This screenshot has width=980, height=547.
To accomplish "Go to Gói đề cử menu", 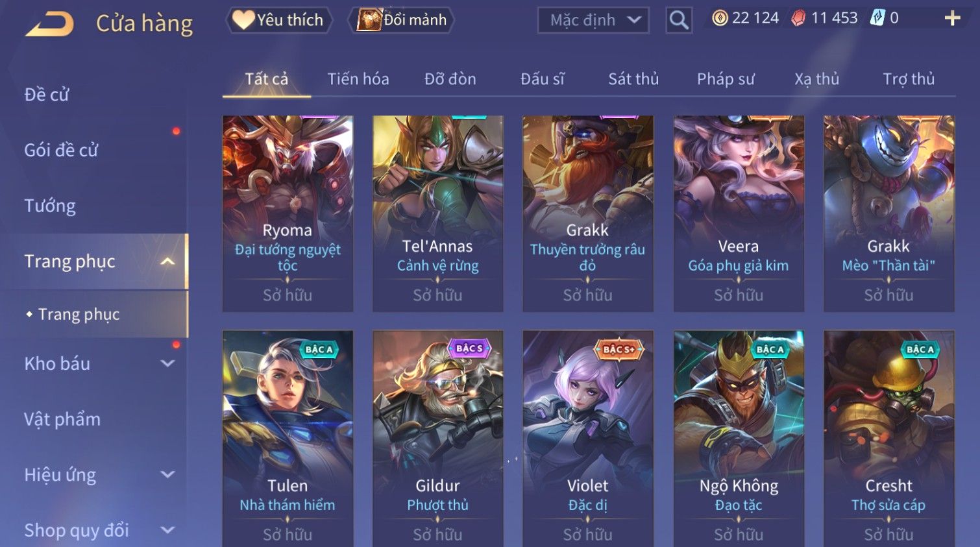I will [x=61, y=151].
